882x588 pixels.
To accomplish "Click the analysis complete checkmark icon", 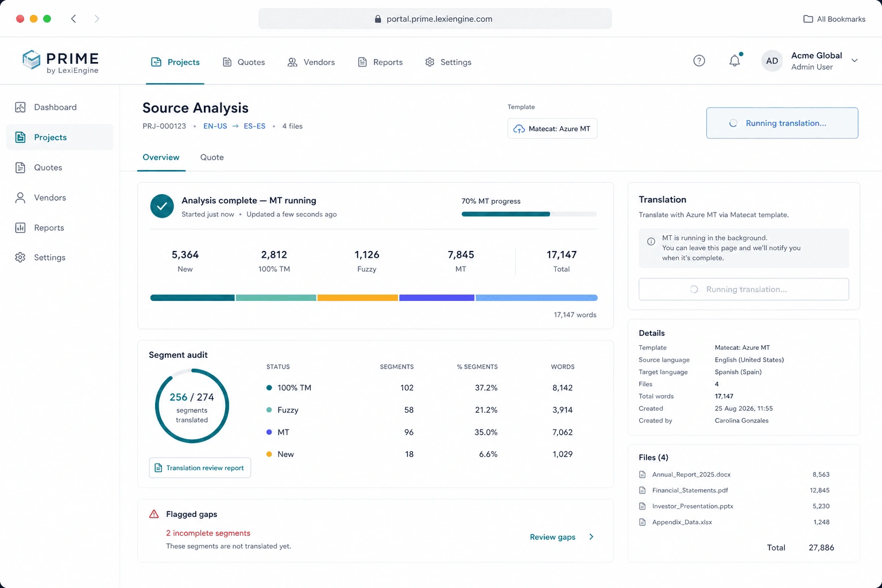I will [x=162, y=206].
